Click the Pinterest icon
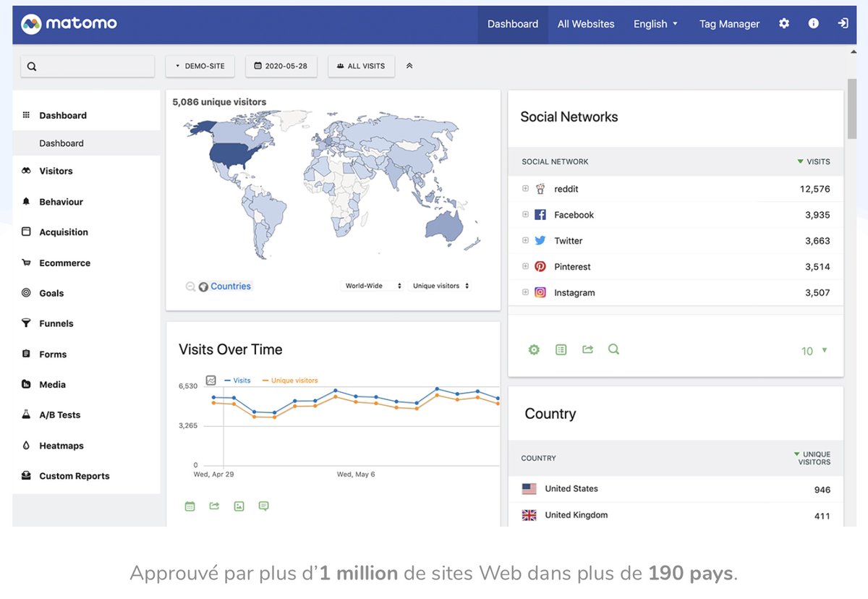Image resolution: width=868 pixels, height=599 pixels. click(x=540, y=267)
